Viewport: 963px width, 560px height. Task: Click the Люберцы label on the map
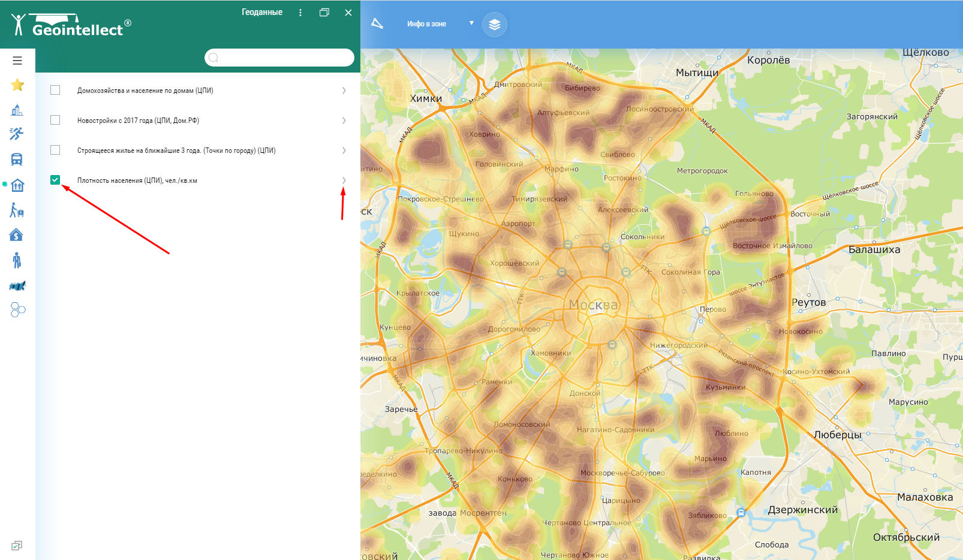(837, 435)
